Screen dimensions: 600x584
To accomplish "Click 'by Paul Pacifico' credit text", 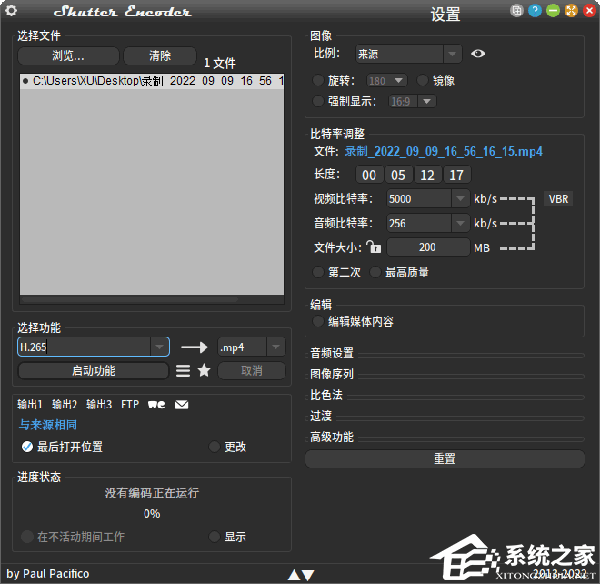I will pos(48,573).
